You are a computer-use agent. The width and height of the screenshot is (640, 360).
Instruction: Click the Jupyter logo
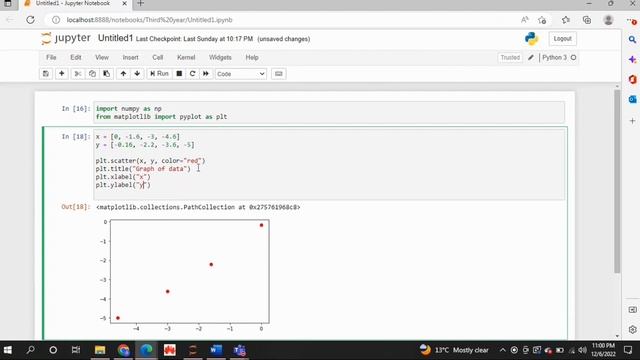pyautogui.click(x=66, y=38)
